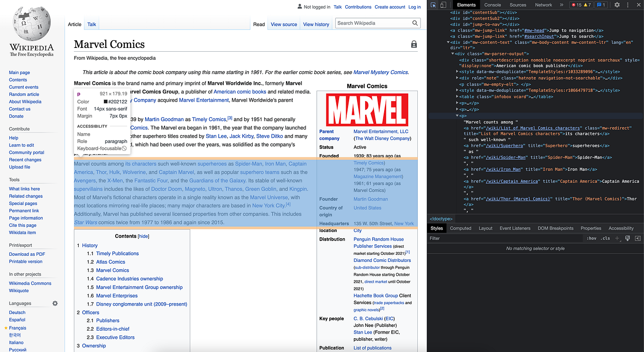This screenshot has width=644, height=352.
Task: Toggle the .cls element classes editor
Action: coord(605,238)
